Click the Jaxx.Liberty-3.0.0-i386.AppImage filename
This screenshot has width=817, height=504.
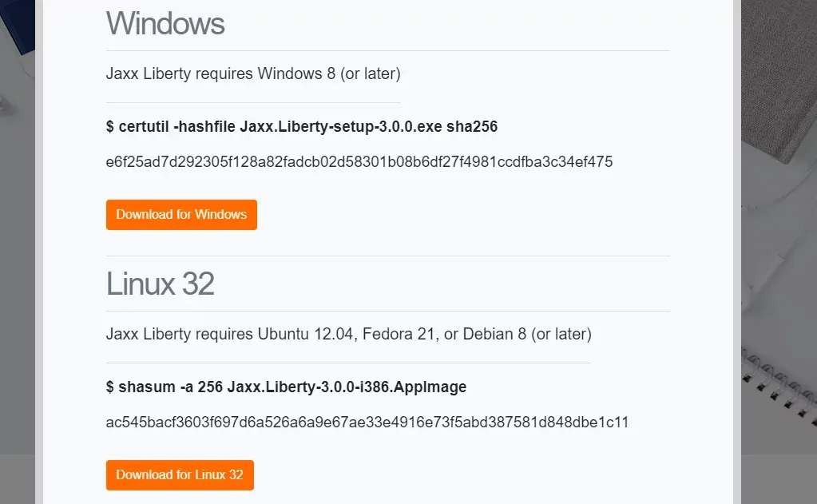pos(347,387)
